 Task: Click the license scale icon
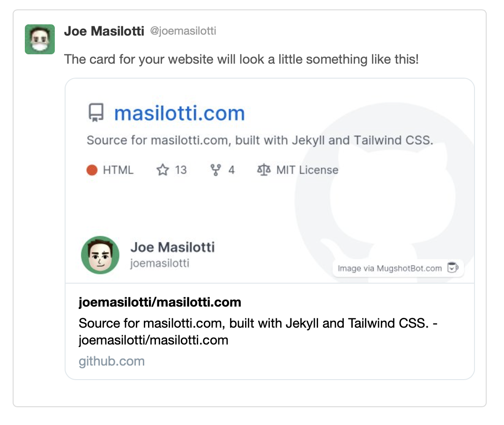pos(264,170)
